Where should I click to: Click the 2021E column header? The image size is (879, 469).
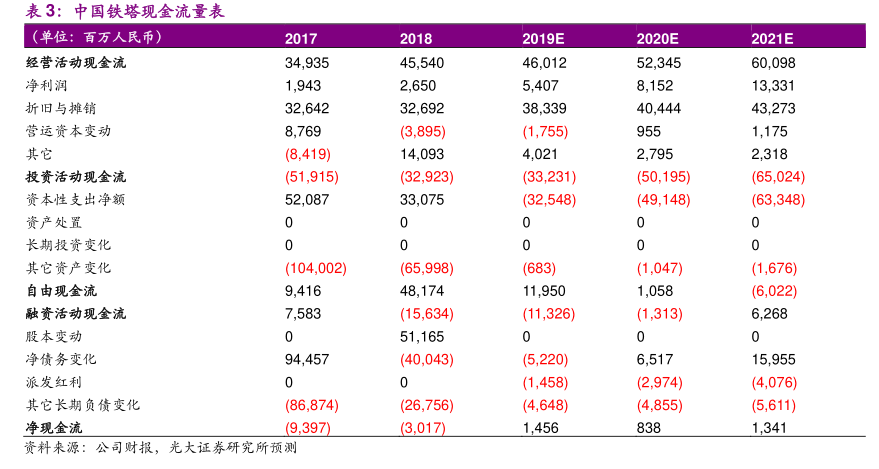[772, 39]
